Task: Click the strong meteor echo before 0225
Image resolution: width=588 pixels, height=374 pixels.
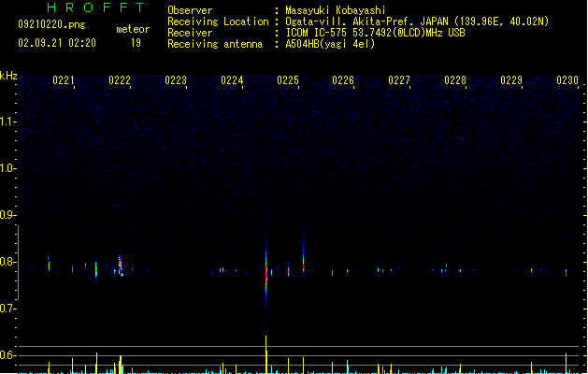Action: [x=266, y=272]
